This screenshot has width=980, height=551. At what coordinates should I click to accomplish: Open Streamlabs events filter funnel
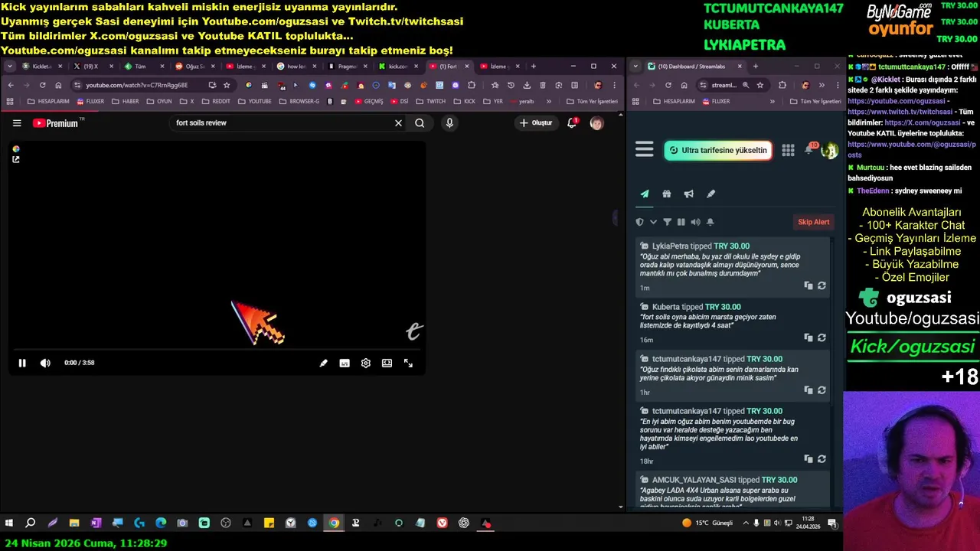click(667, 222)
